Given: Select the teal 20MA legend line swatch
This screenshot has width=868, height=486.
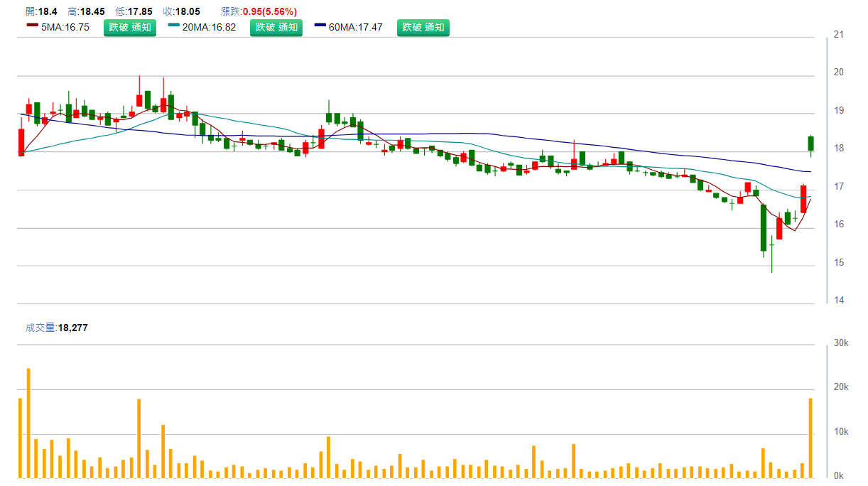Looking at the screenshot, I should 174,27.
